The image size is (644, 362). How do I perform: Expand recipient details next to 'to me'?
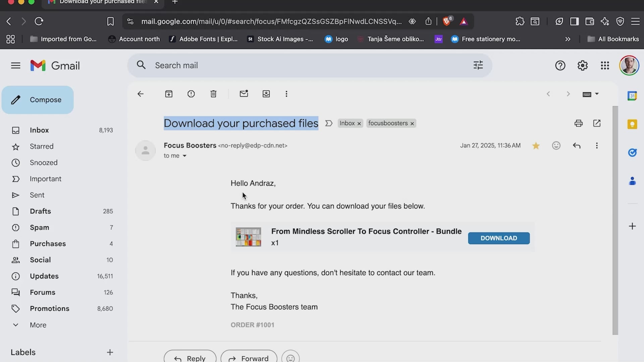(x=184, y=156)
